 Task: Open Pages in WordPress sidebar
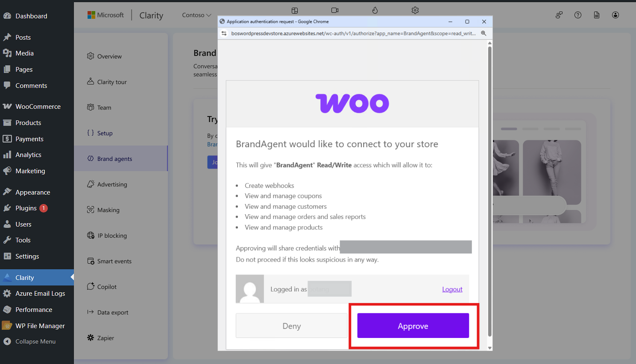[37, 69]
